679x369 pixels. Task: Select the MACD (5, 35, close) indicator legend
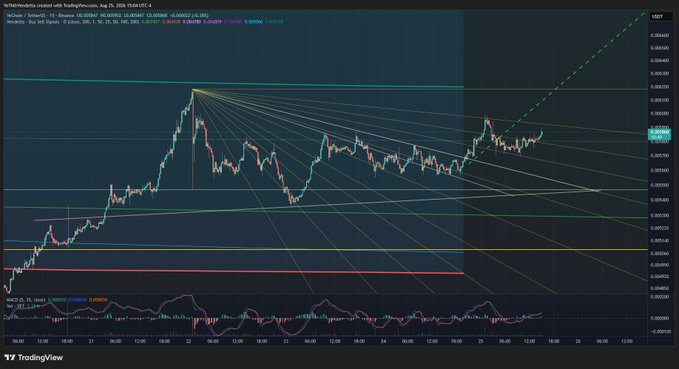click(26, 300)
